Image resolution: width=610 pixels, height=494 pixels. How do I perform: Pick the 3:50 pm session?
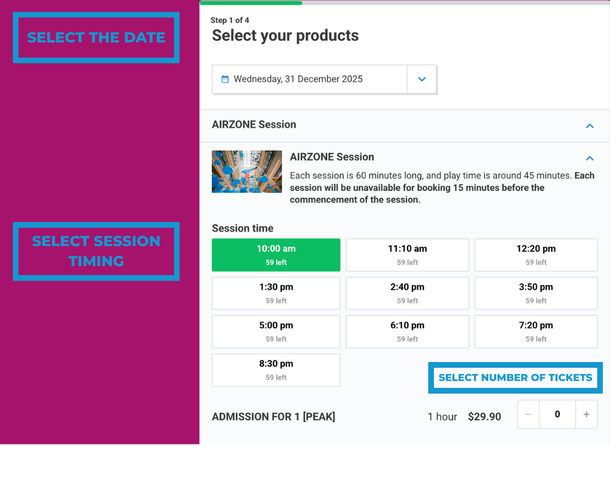point(537,293)
